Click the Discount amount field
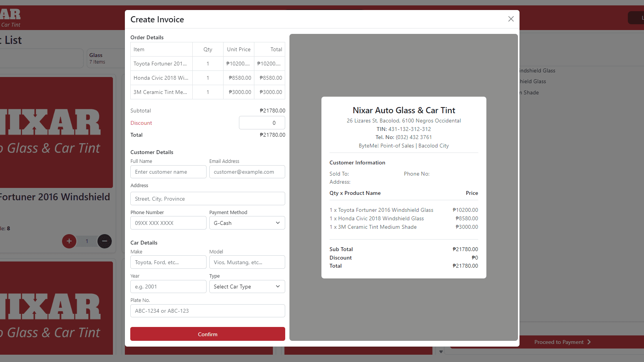 (x=262, y=123)
